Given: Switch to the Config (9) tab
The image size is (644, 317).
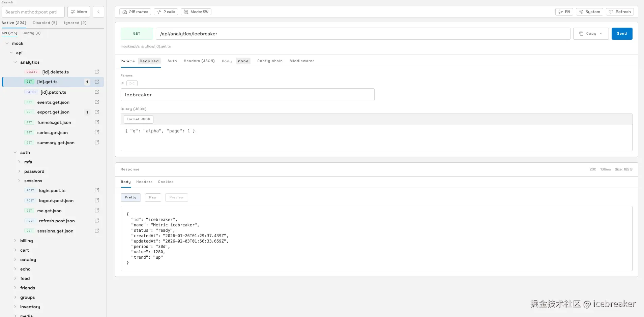Looking at the screenshot, I should [x=31, y=33].
